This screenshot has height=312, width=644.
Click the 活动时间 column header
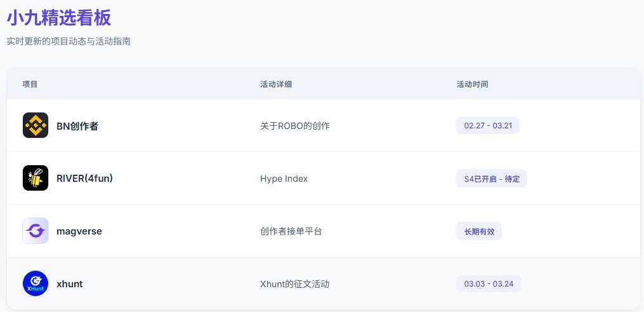tap(472, 84)
